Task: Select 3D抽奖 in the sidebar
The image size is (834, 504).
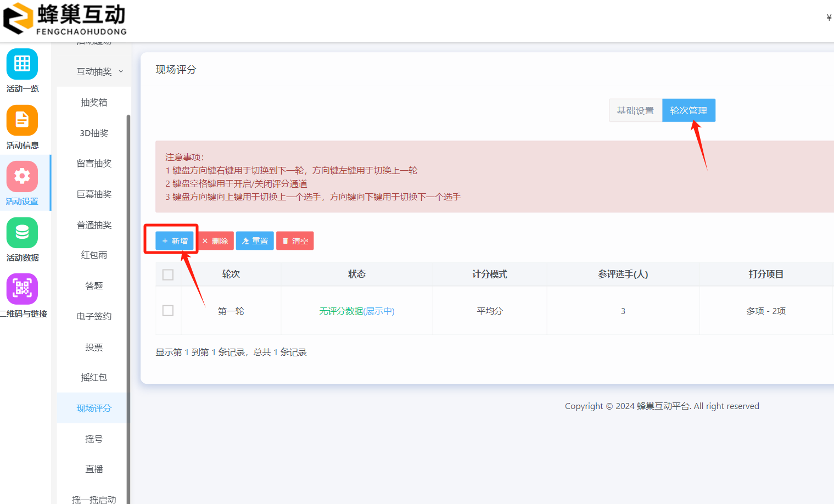Action: tap(94, 133)
